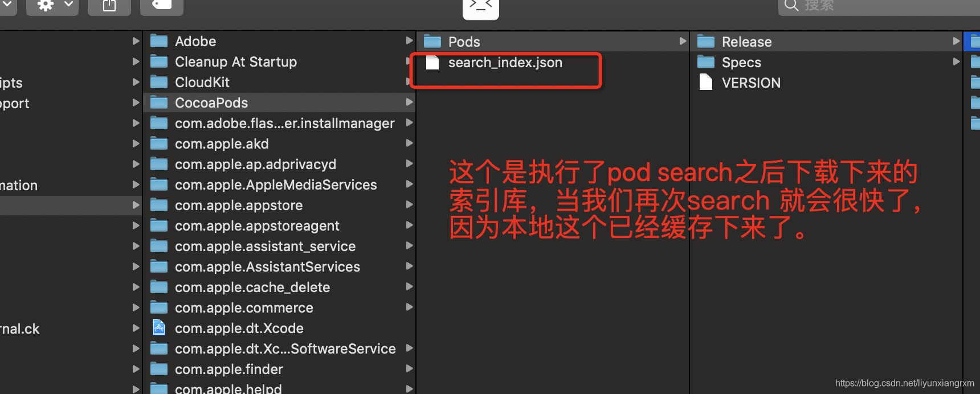
Task: Click the com.apple.AssistantServices folder icon
Action: [159, 266]
